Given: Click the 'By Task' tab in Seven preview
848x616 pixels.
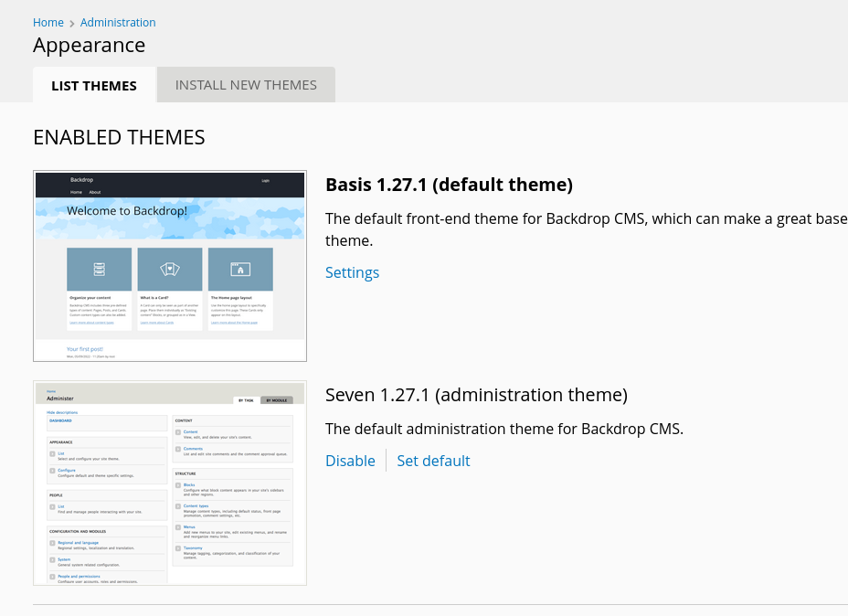Looking at the screenshot, I should [246, 400].
